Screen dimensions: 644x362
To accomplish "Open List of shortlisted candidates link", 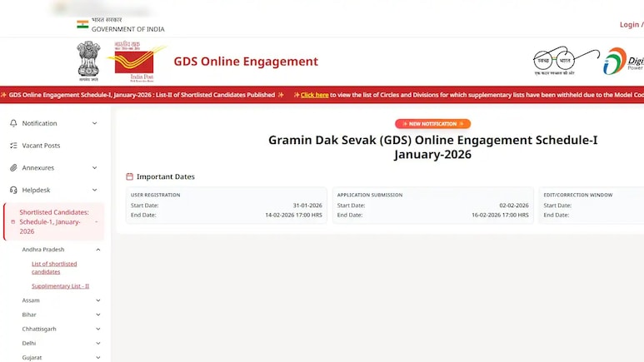I will (x=54, y=268).
